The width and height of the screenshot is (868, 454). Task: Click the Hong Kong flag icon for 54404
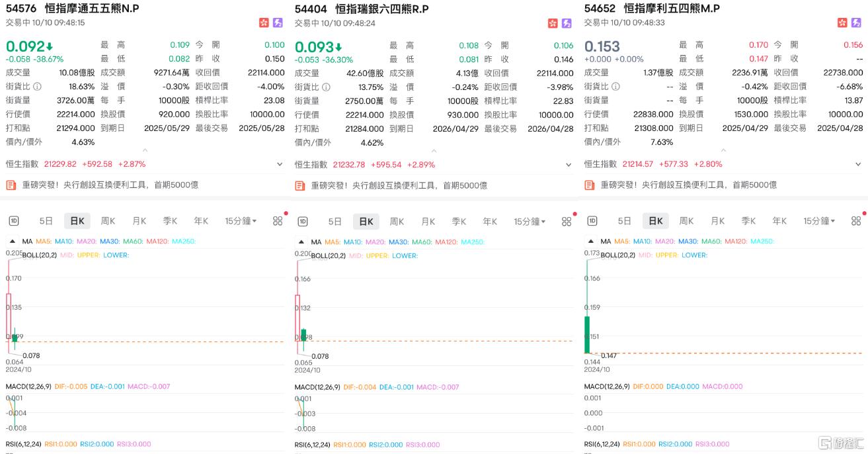[553, 23]
